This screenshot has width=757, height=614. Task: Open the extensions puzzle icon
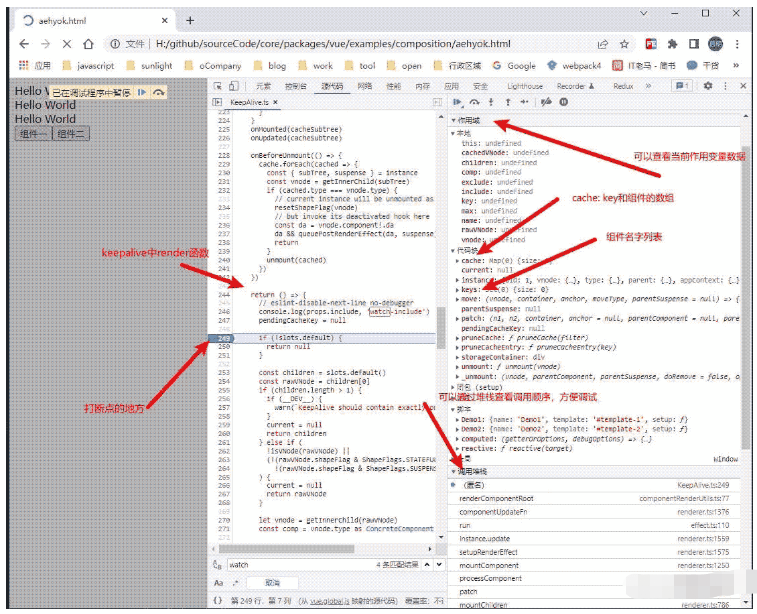[x=673, y=44]
